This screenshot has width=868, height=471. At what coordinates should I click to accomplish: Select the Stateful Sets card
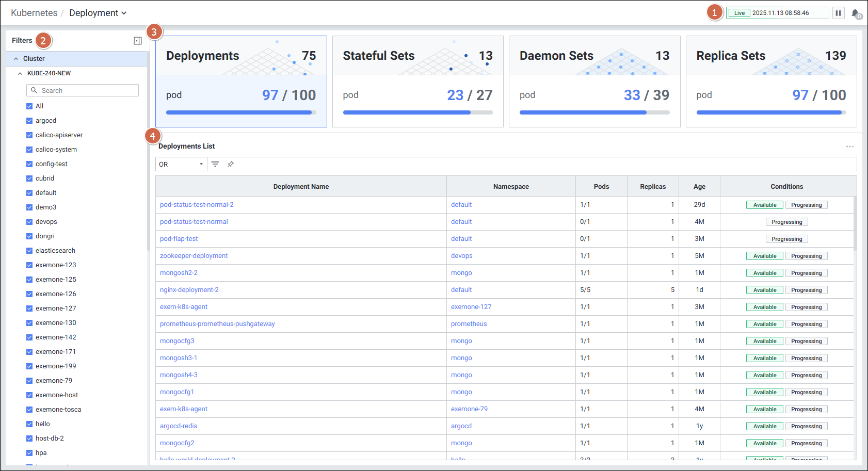417,81
